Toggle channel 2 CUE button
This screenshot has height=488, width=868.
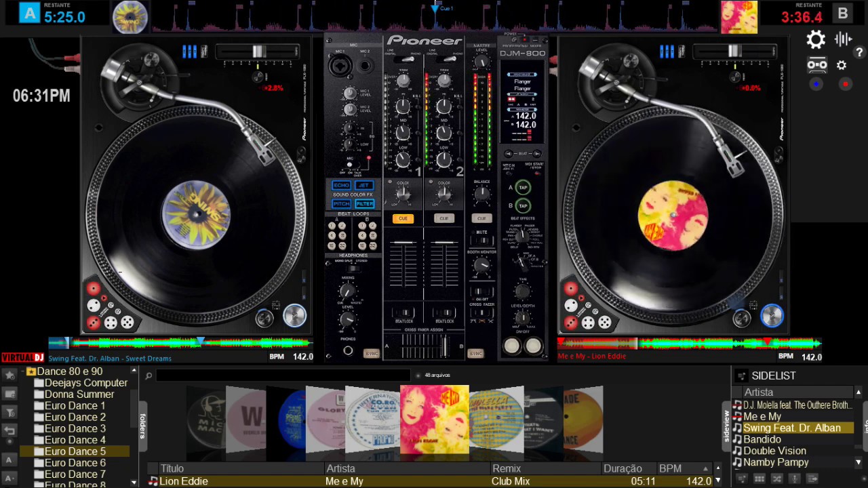(x=444, y=218)
